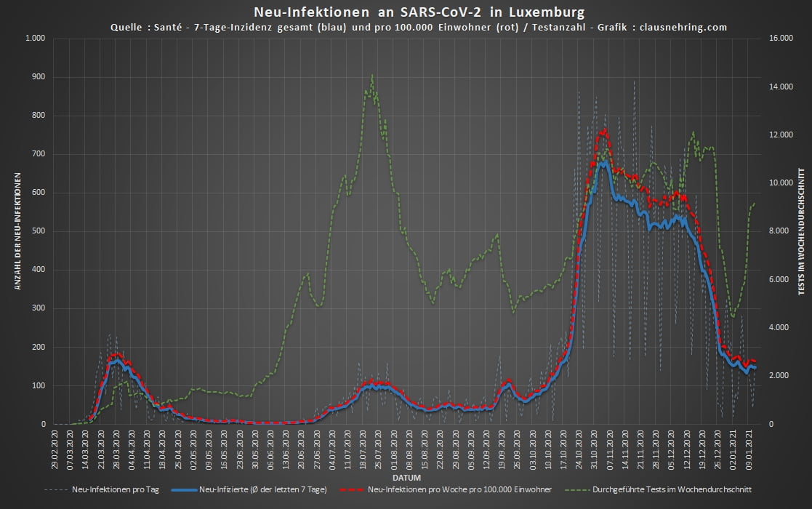Viewport: 812px width, 509px height.
Task: Click the red incidence curve peak in November 2020
Action: coord(603,132)
